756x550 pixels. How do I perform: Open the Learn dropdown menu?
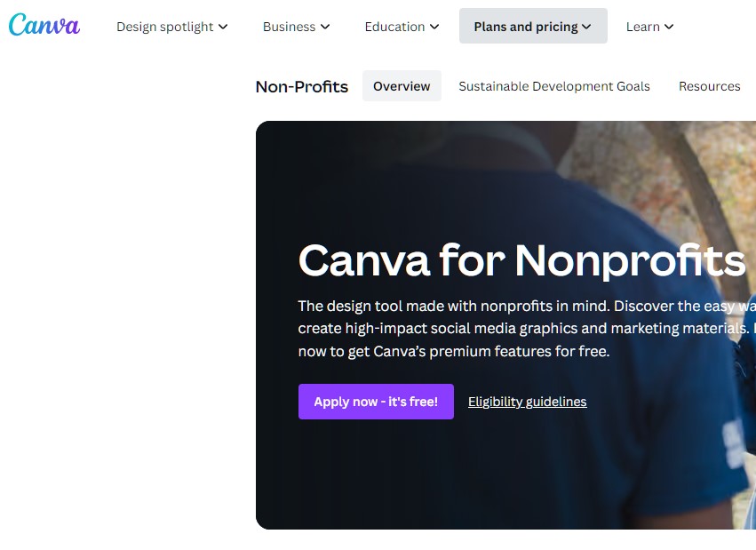click(x=642, y=27)
